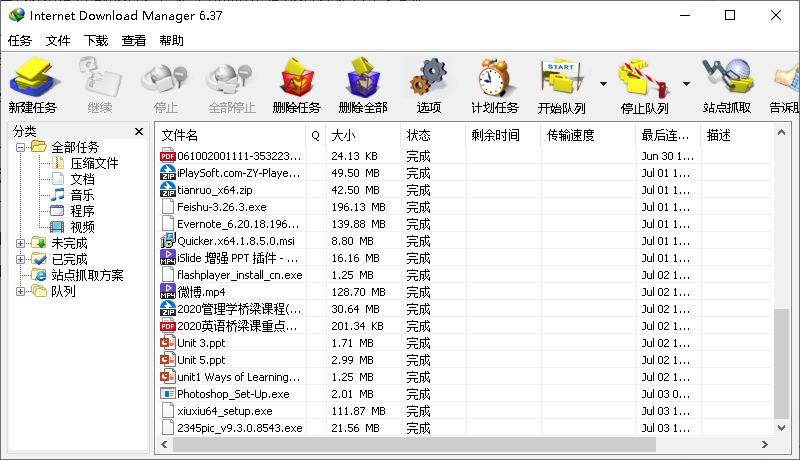Click the ZIP icon of tianruo_x64.zip
The width and height of the screenshot is (800, 460).
pyautogui.click(x=168, y=189)
